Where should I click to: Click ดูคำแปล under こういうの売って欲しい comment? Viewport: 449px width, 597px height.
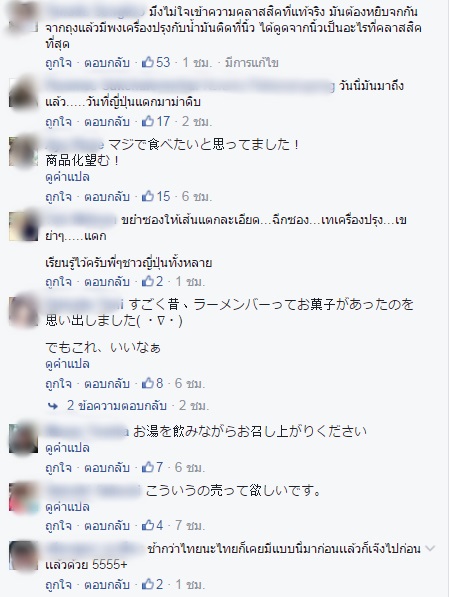[x=67, y=507]
